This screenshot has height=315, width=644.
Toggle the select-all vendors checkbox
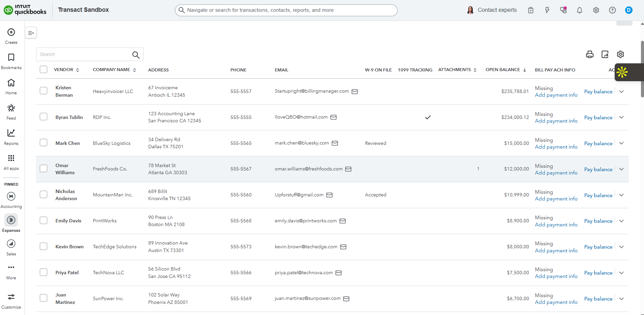point(43,69)
